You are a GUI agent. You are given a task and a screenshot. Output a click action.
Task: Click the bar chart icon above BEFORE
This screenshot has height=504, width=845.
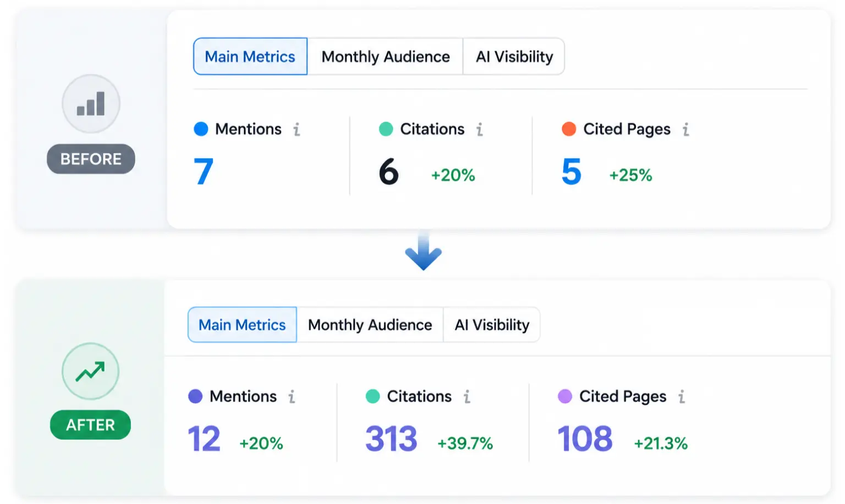91,104
